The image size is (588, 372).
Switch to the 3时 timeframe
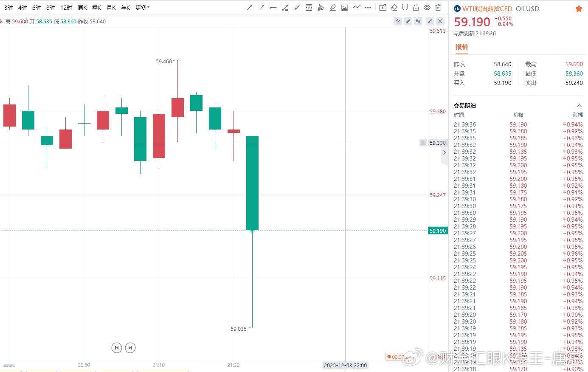[8, 8]
